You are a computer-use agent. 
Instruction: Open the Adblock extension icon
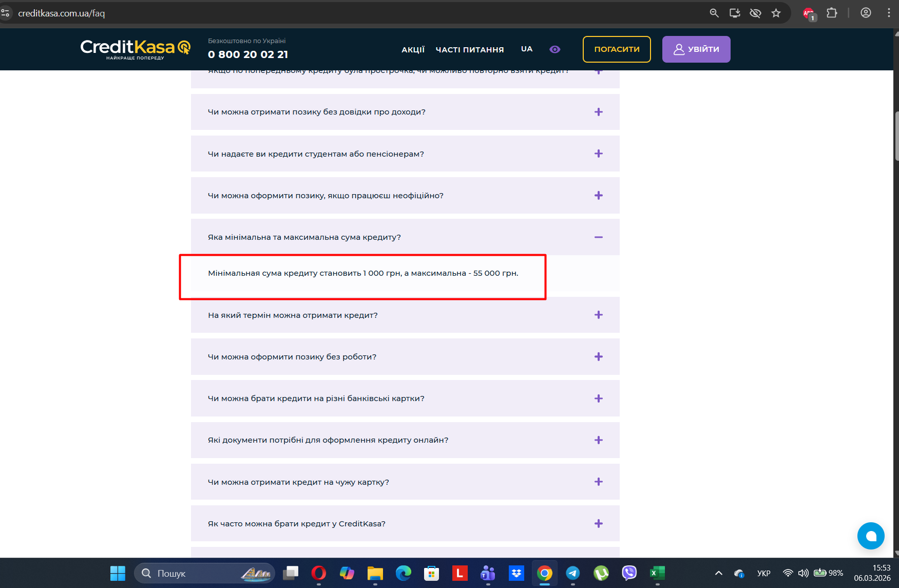click(809, 14)
